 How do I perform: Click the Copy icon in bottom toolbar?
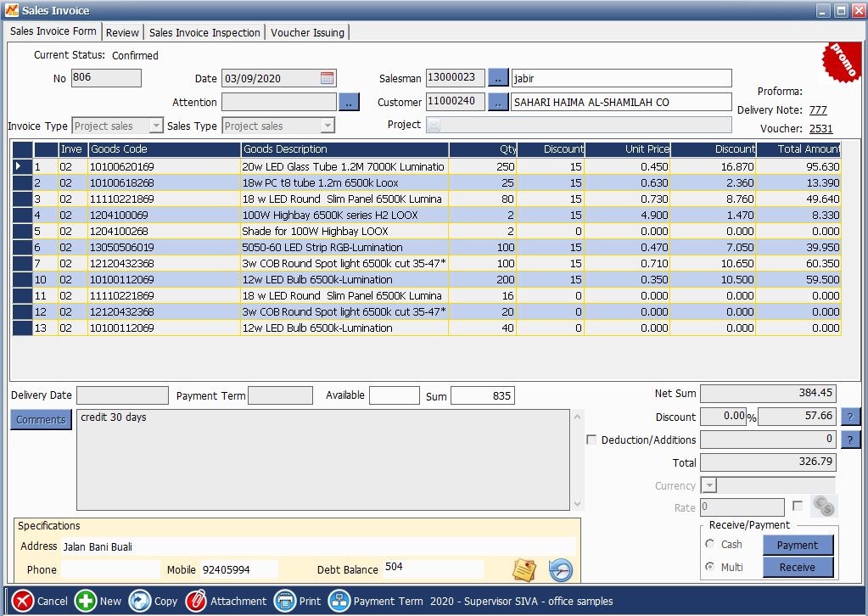[x=140, y=601]
